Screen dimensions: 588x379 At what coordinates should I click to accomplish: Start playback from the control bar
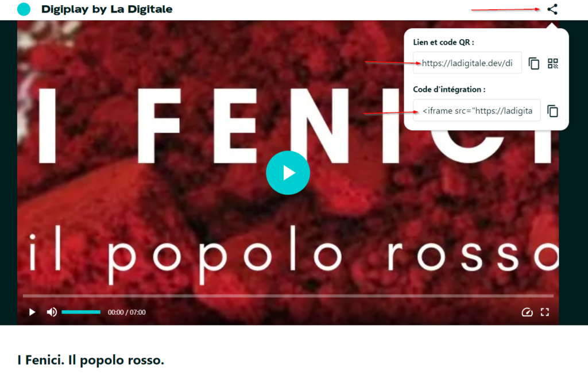[x=32, y=312]
